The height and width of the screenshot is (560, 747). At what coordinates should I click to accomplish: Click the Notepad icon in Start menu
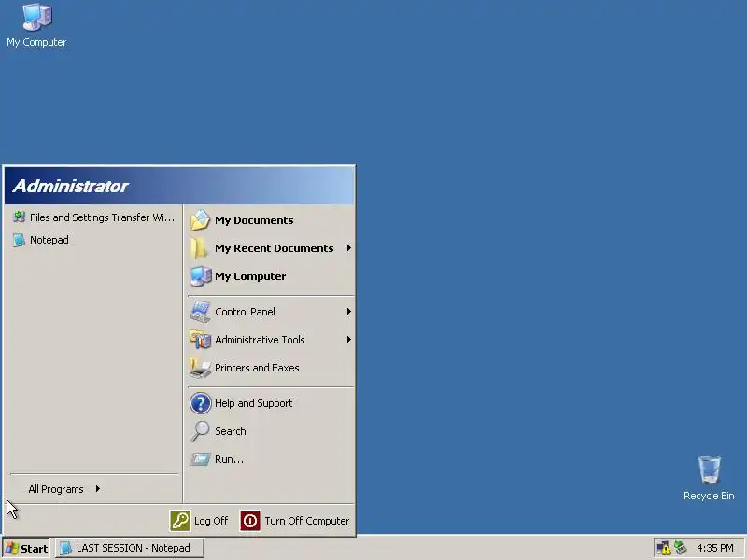click(x=19, y=240)
